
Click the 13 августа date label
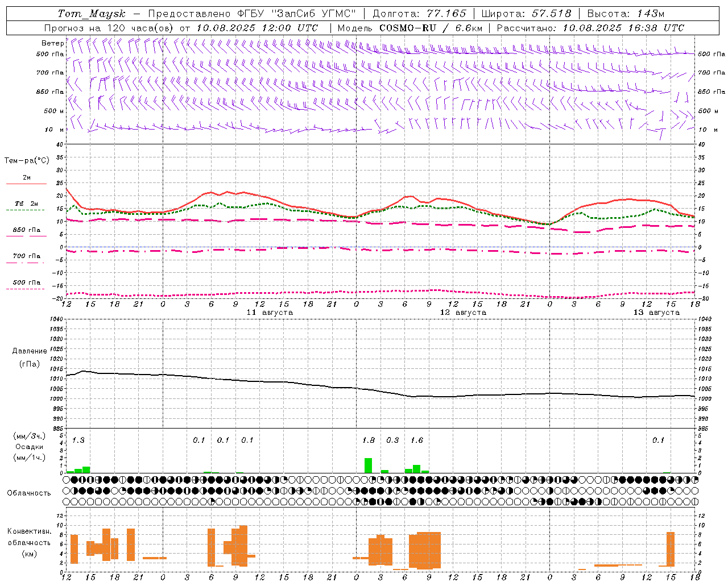pyautogui.click(x=656, y=313)
